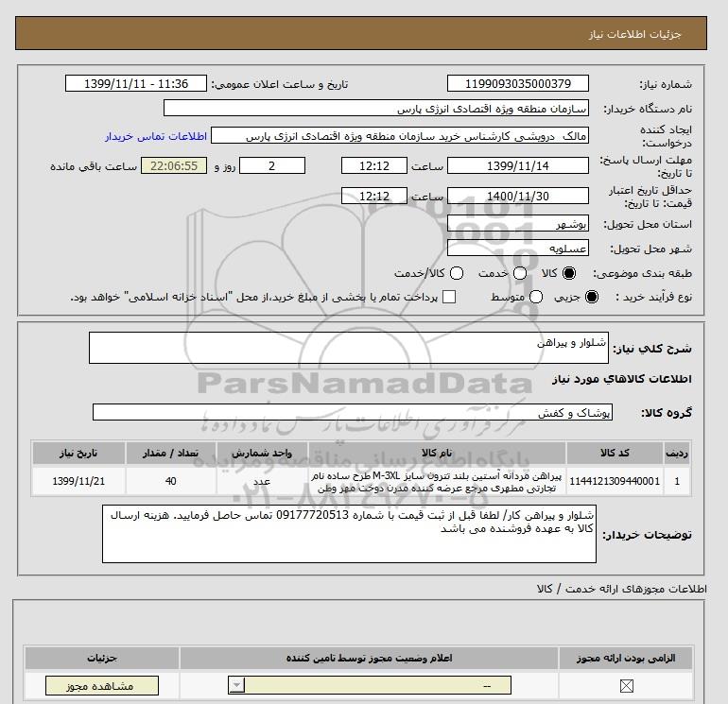
Task: Click the کد کالا column header
Action: pyautogui.click(x=615, y=453)
